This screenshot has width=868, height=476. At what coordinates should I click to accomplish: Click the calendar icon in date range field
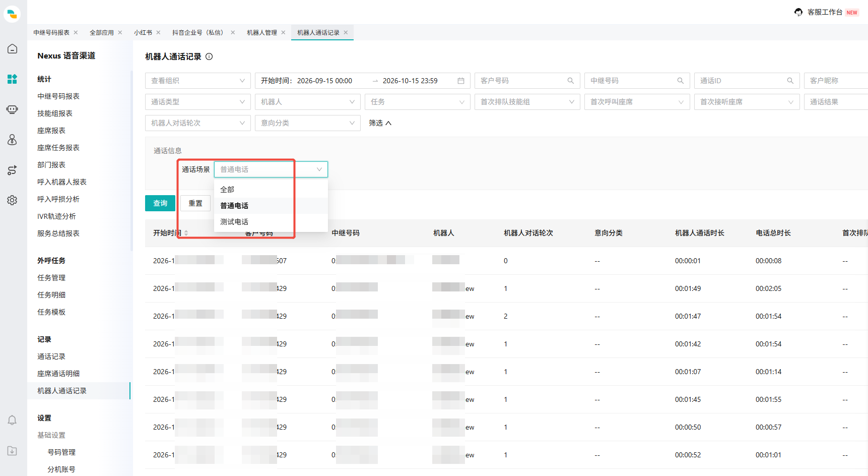click(460, 81)
